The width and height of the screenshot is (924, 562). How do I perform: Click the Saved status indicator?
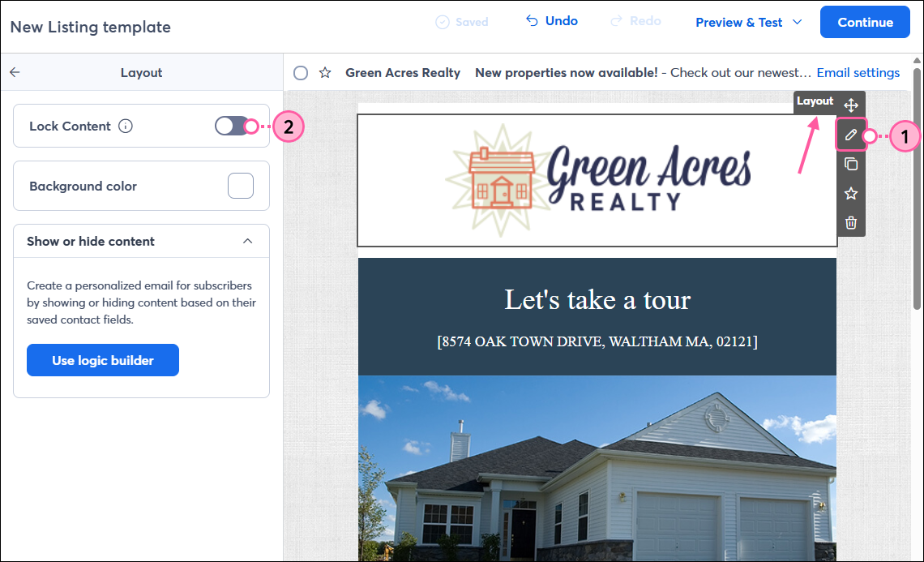pyautogui.click(x=462, y=22)
